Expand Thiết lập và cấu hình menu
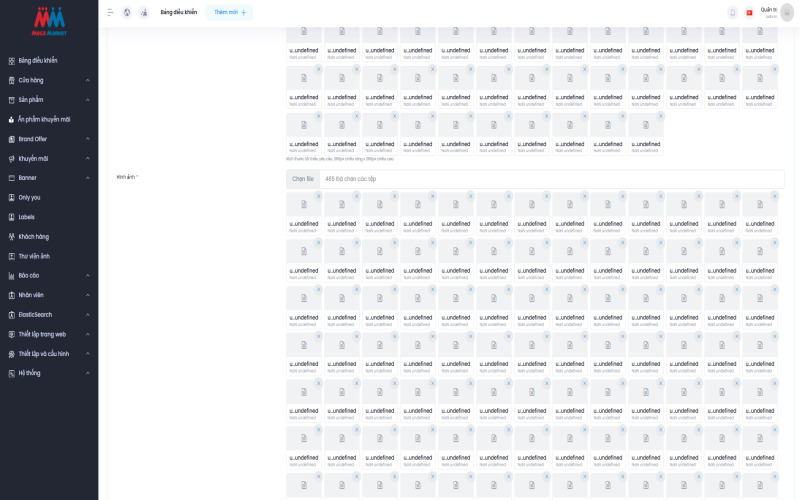Viewport: 800px width, 500px height. click(x=87, y=353)
